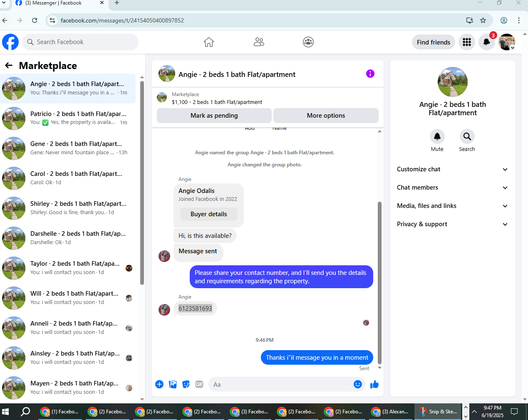The height and width of the screenshot is (420, 528).
Task: Open conversation information purple icon
Action: point(370,74)
